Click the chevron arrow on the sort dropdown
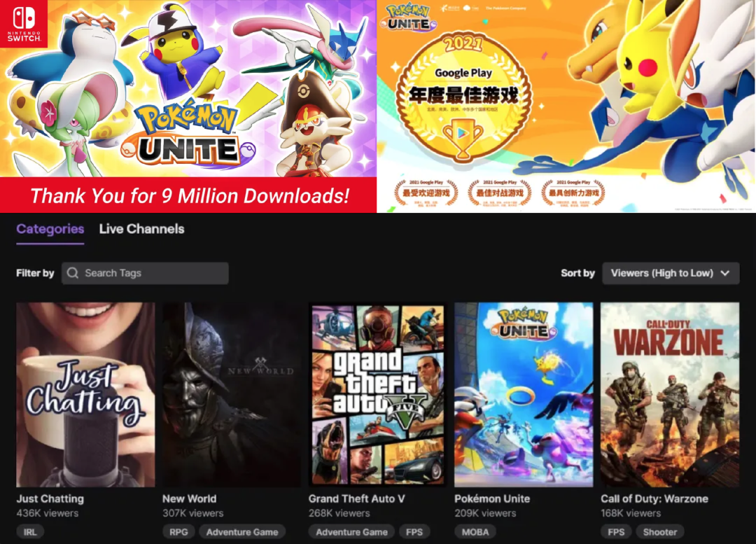Viewport: 756px width, 544px height. (725, 273)
